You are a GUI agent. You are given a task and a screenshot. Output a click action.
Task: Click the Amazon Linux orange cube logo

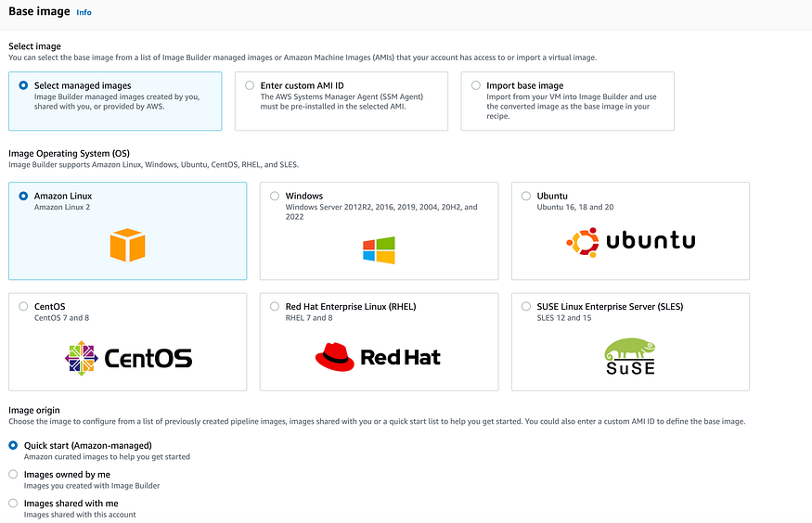pyautogui.click(x=127, y=245)
